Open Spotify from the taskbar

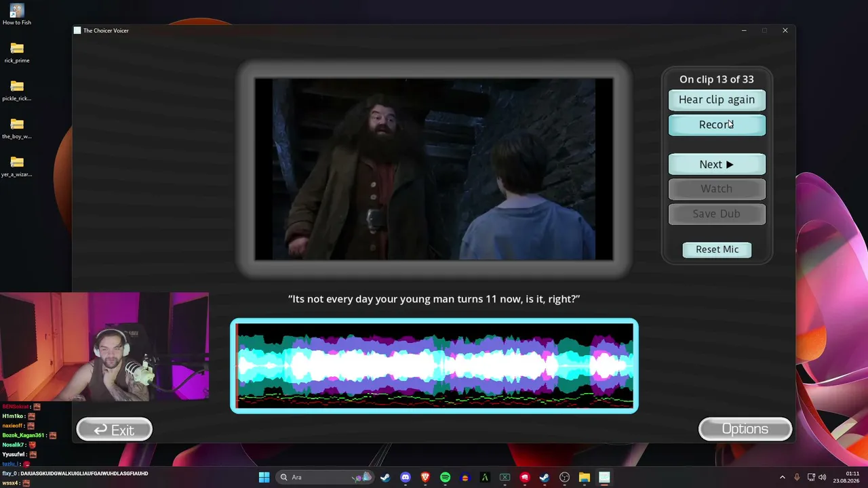pos(445,477)
